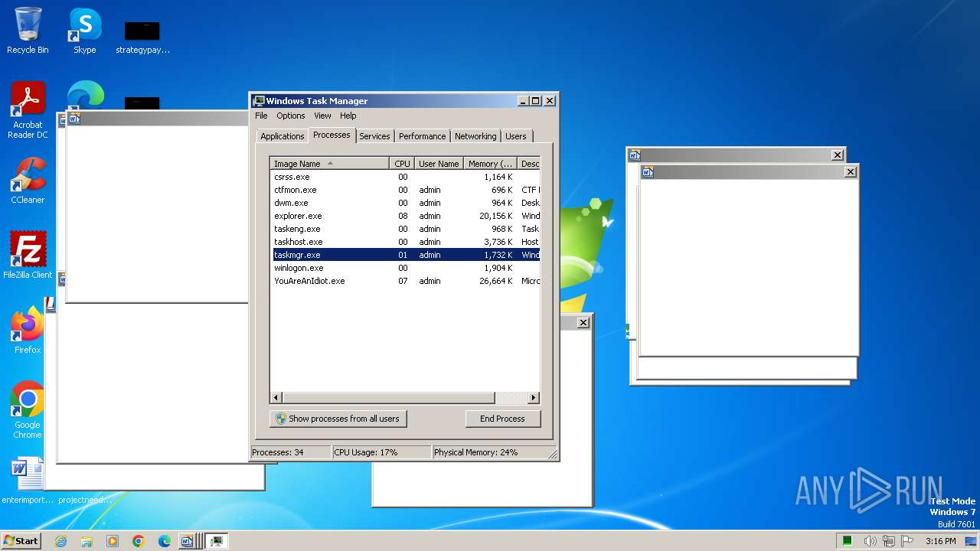Sort by the User Name column header
The width and height of the screenshot is (980, 551).
coord(439,164)
